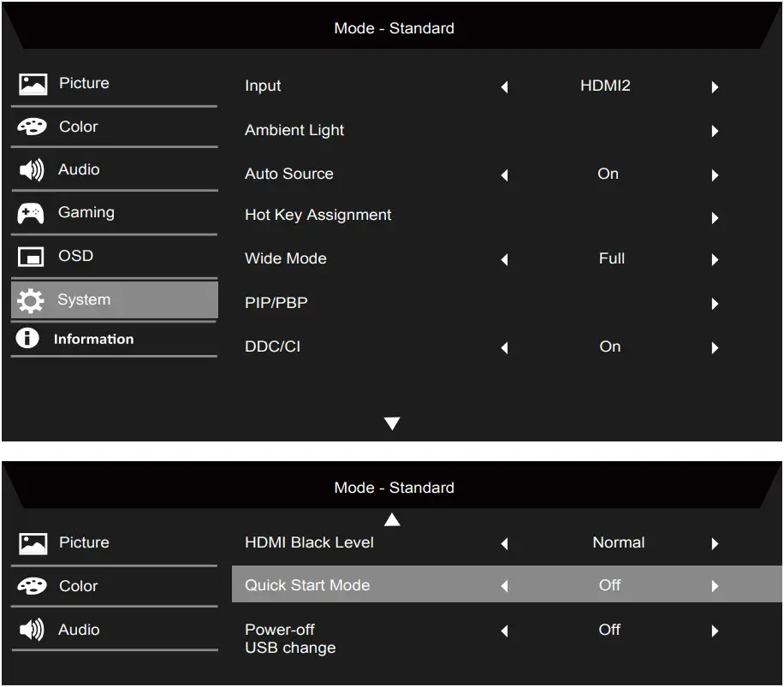Enable Quick Start Mode

[715, 585]
